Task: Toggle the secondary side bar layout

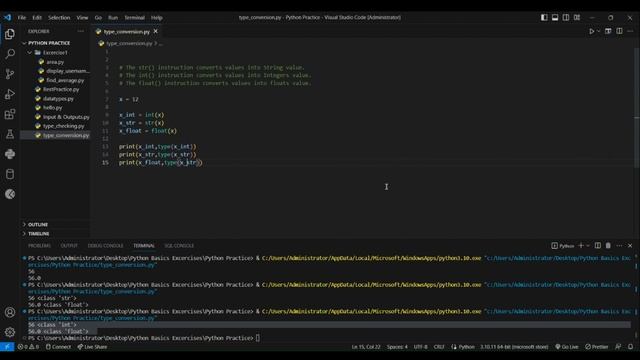Action: [x=566, y=18]
